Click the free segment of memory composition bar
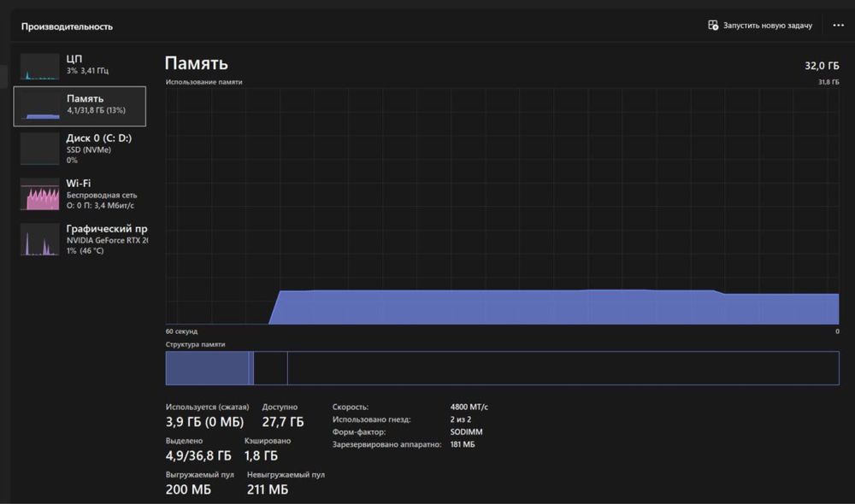 click(x=563, y=368)
